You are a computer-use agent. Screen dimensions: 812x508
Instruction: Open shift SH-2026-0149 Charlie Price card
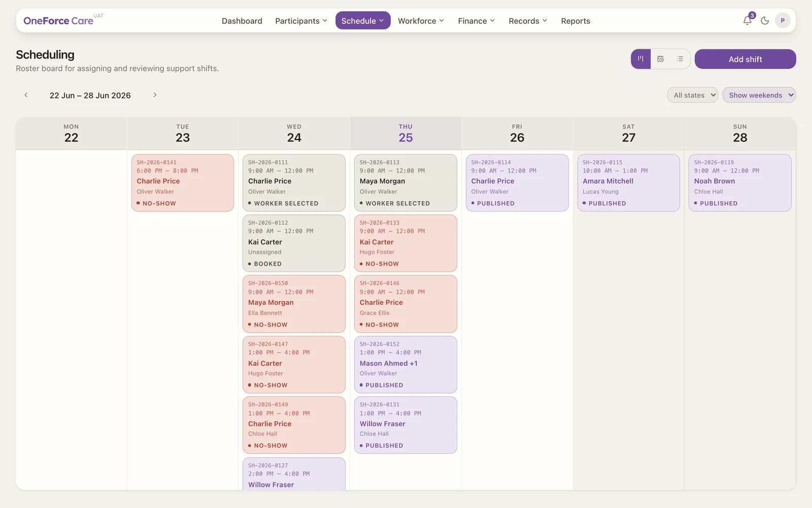(294, 425)
